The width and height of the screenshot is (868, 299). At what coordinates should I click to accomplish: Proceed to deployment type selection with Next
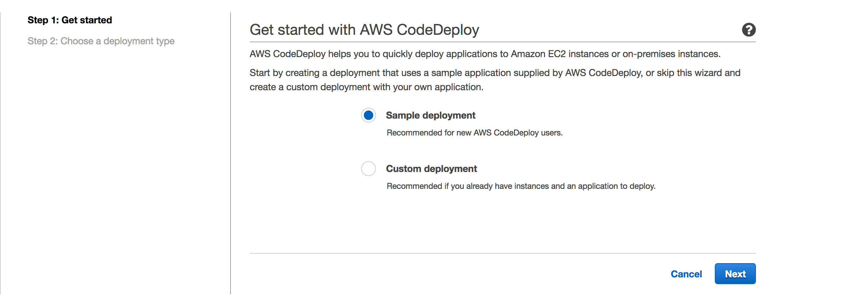pyautogui.click(x=735, y=274)
